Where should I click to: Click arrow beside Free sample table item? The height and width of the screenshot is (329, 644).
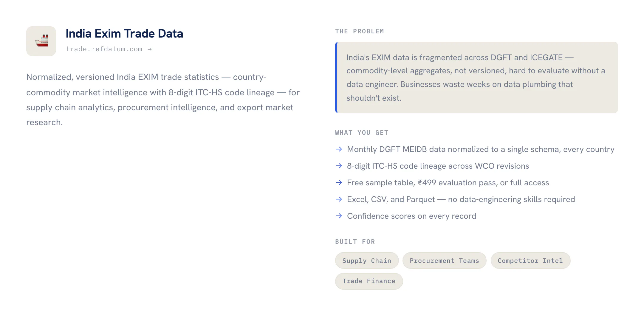[x=339, y=182]
